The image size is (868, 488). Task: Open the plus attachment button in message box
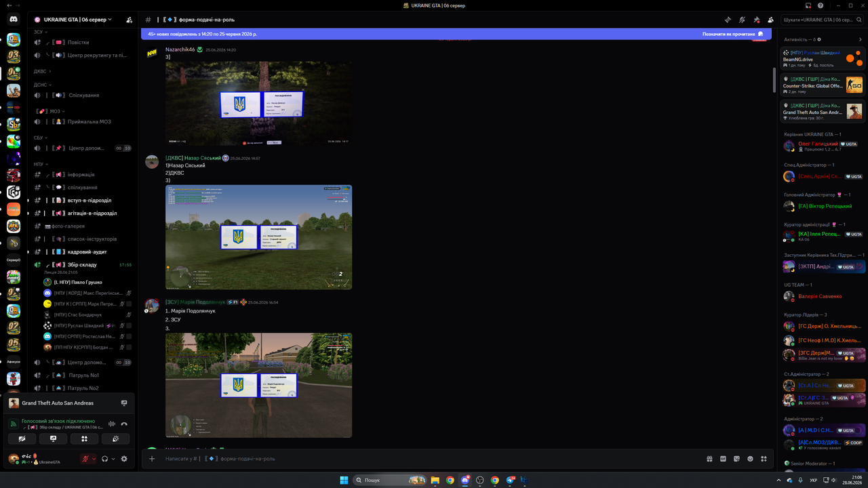click(x=152, y=459)
